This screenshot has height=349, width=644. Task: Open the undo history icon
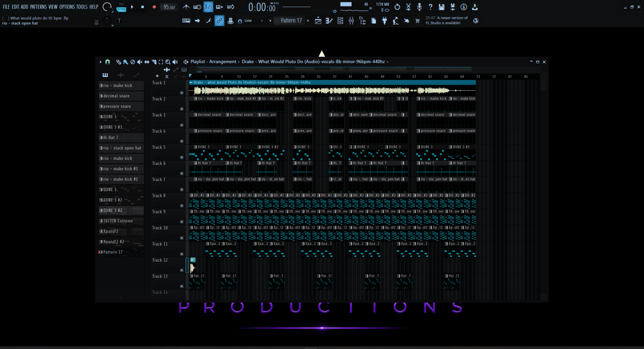397,7
